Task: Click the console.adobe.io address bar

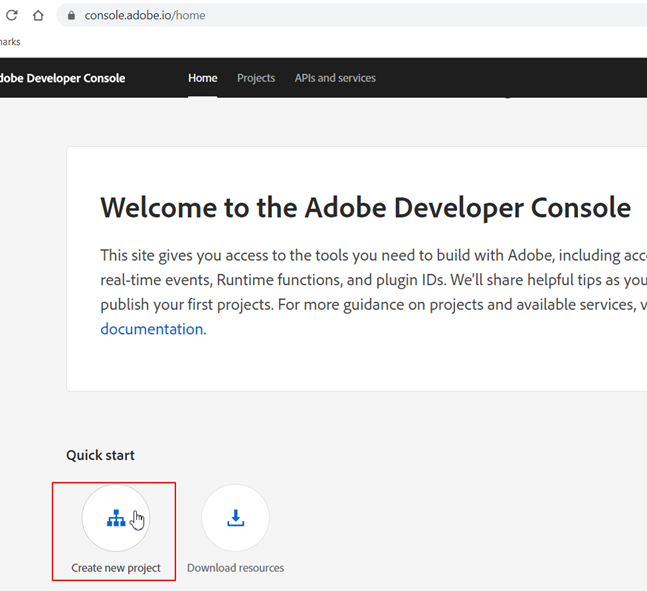Action: [352, 15]
